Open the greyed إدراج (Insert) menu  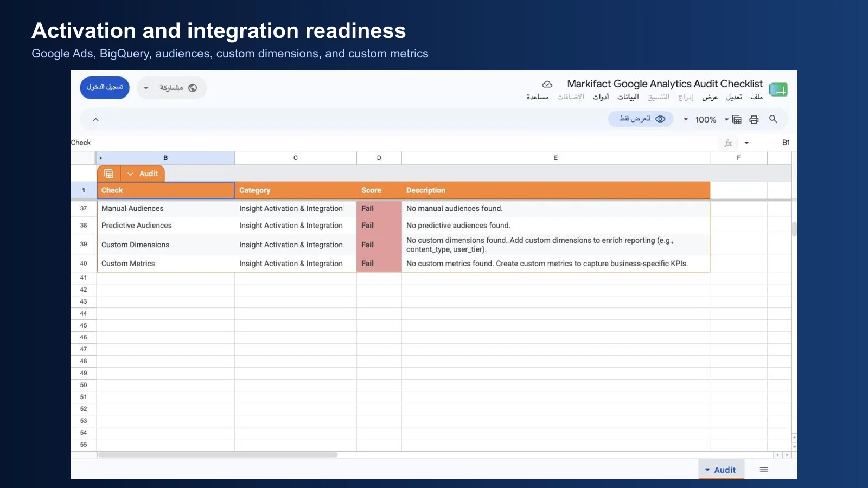point(686,97)
